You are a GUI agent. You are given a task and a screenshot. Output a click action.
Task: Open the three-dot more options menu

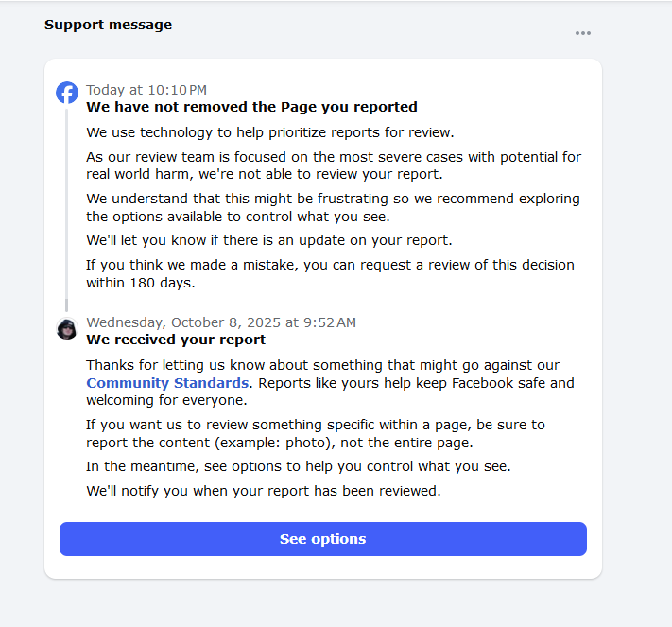pos(583,33)
